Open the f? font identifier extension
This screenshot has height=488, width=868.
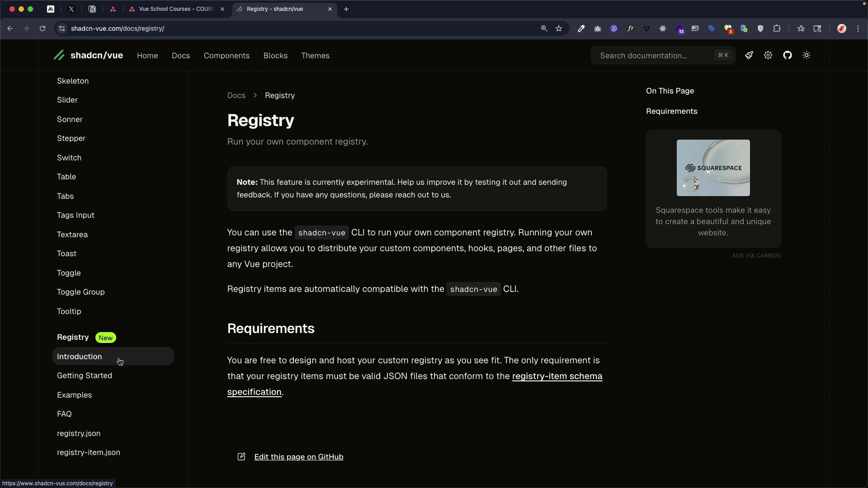click(x=630, y=28)
